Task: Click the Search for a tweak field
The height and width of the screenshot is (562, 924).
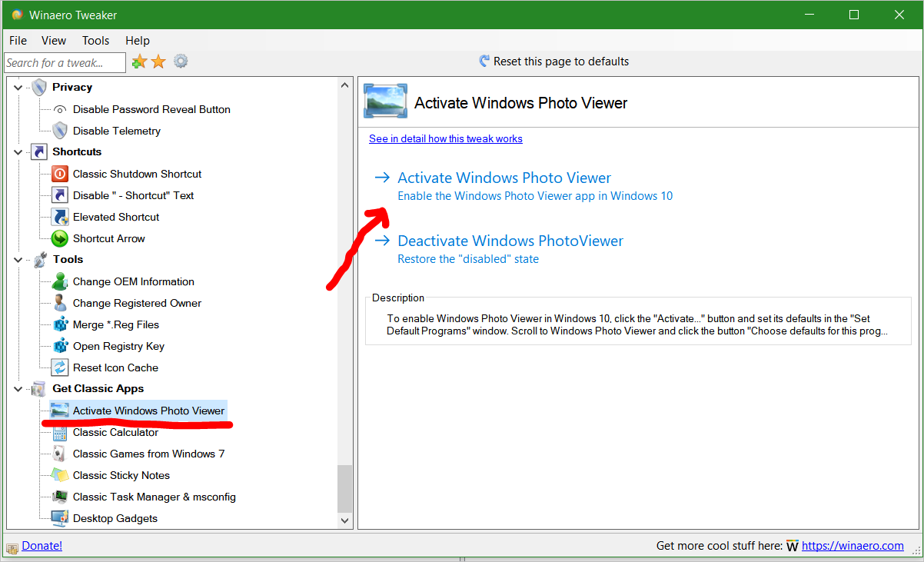Action: pos(65,62)
